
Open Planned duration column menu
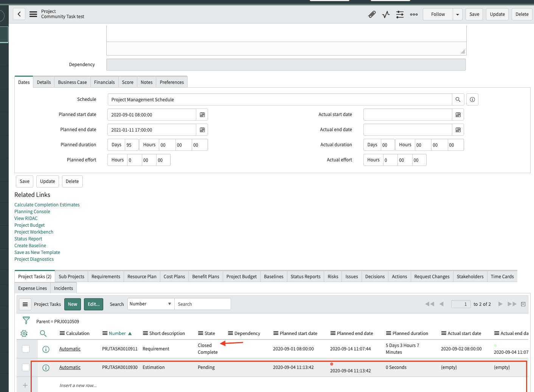coord(388,333)
